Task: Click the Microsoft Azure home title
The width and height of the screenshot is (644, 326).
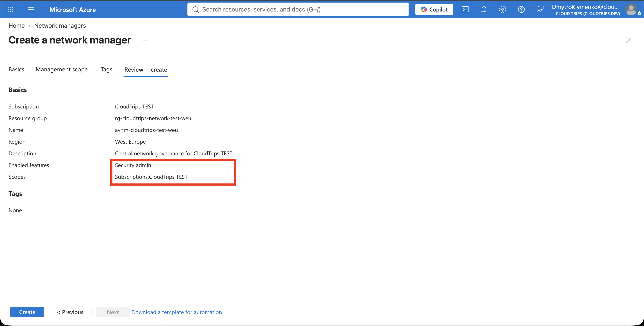Action: pos(72,10)
